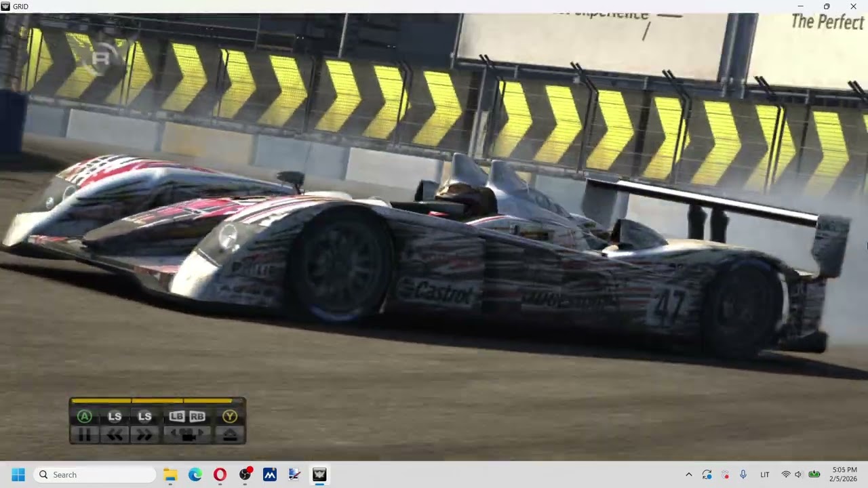The width and height of the screenshot is (868, 488).
Task: Click the green A button prompt
Action: pyautogui.click(x=84, y=416)
